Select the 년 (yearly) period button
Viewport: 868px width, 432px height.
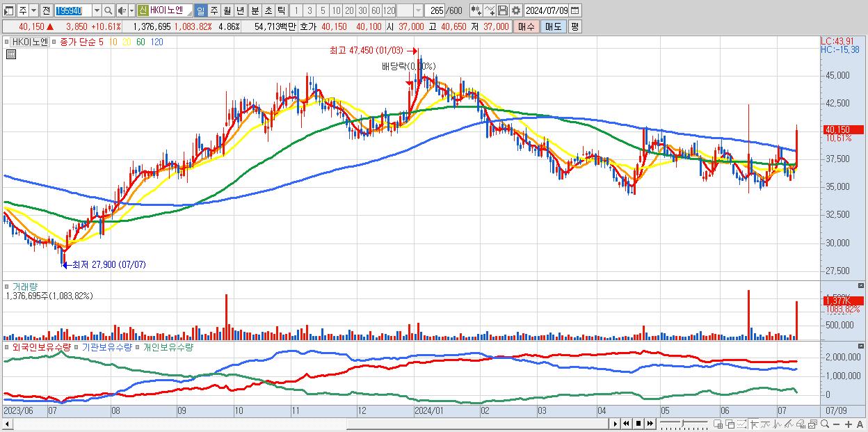coord(240,10)
